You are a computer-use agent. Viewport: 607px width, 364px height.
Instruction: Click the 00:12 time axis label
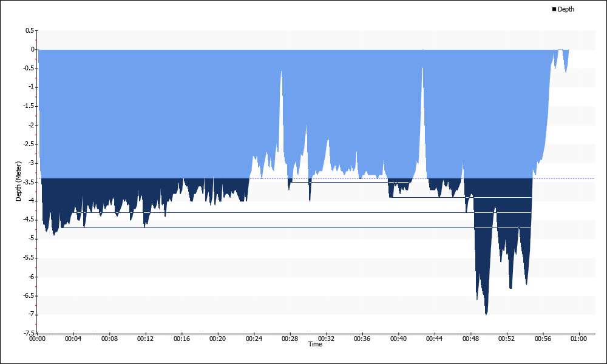[x=145, y=339]
